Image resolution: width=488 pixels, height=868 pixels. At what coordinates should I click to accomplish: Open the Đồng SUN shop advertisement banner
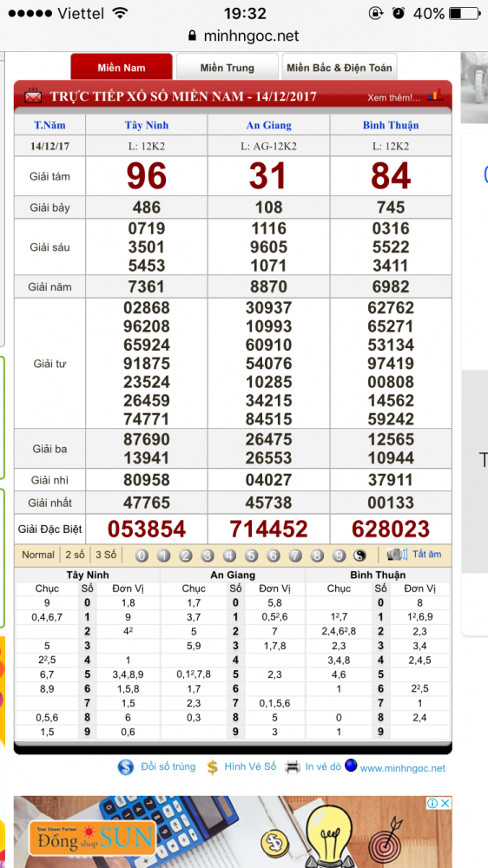pos(233,832)
